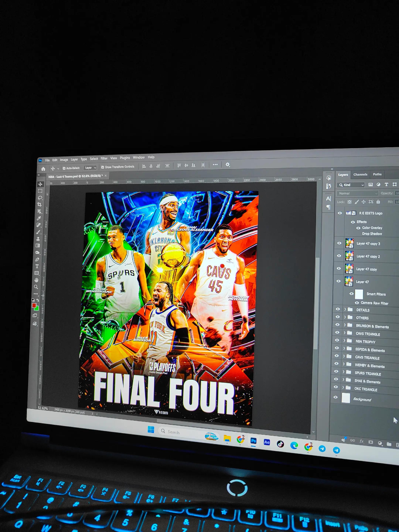This screenshot has height=532, width=399.
Task: Open the File menu
Action: click(47, 160)
